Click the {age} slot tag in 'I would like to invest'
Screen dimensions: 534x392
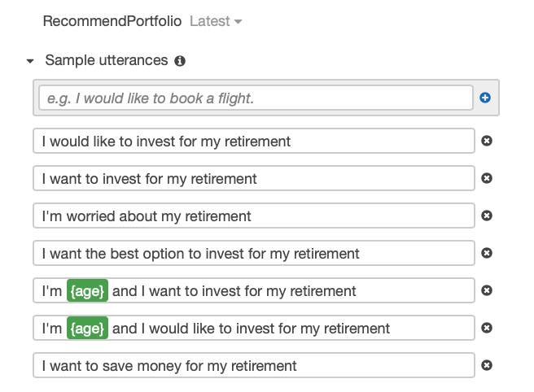[x=87, y=329]
